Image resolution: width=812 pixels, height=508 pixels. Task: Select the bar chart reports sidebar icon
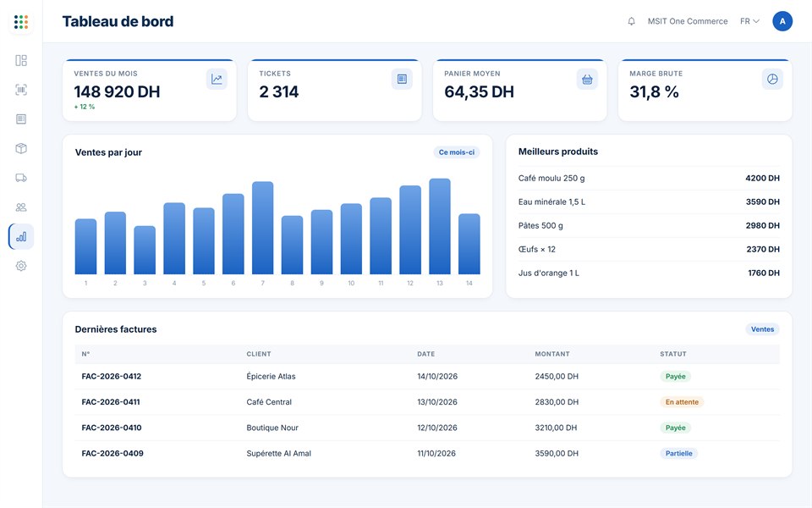click(21, 237)
